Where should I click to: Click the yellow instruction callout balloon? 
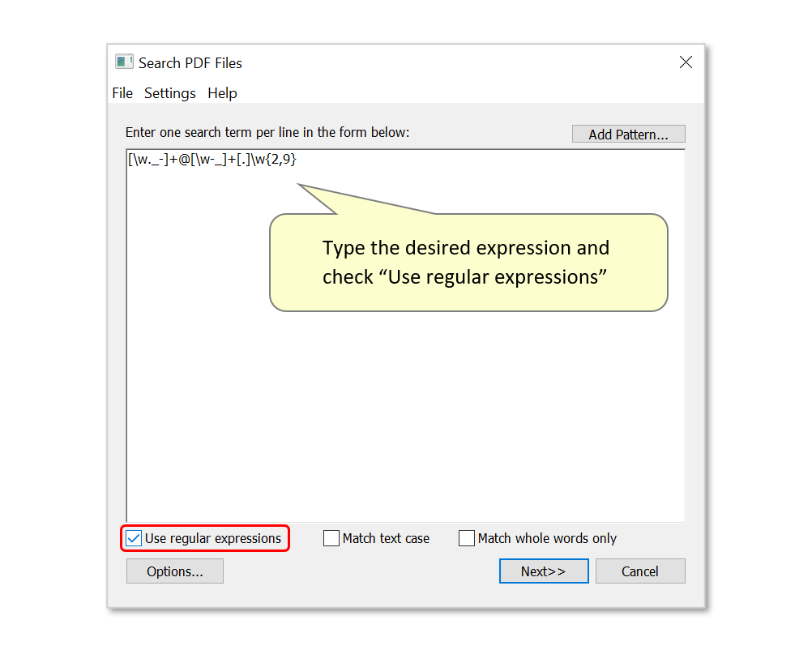(x=468, y=262)
